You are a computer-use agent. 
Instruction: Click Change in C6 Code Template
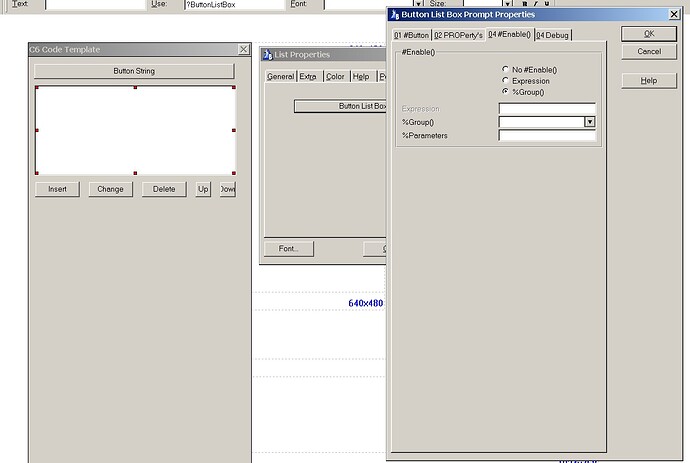(x=110, y=189)
